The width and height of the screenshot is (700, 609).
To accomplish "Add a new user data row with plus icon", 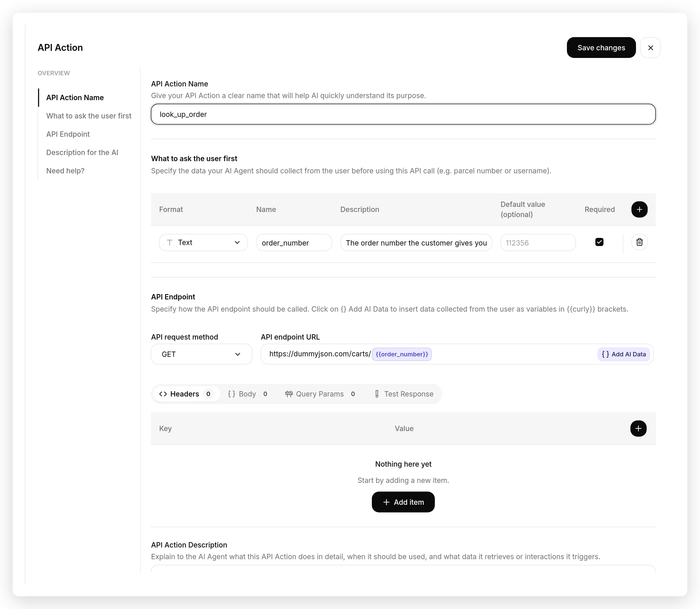I will 639,209.
